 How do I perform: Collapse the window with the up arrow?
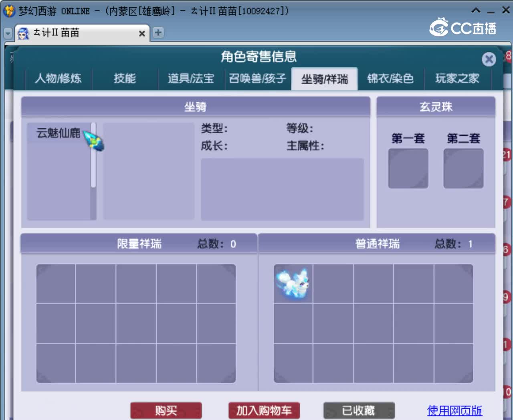pos(476,11)
